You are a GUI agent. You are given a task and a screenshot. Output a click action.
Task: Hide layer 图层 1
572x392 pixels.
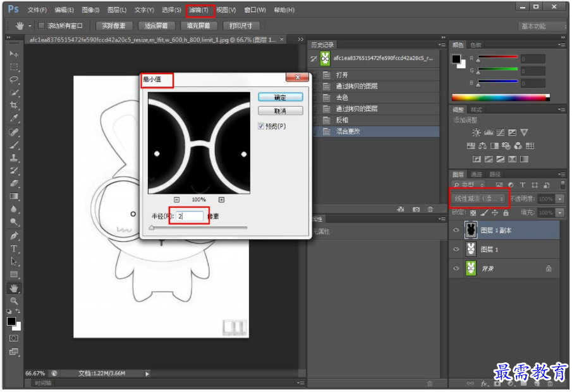point(456,249)
